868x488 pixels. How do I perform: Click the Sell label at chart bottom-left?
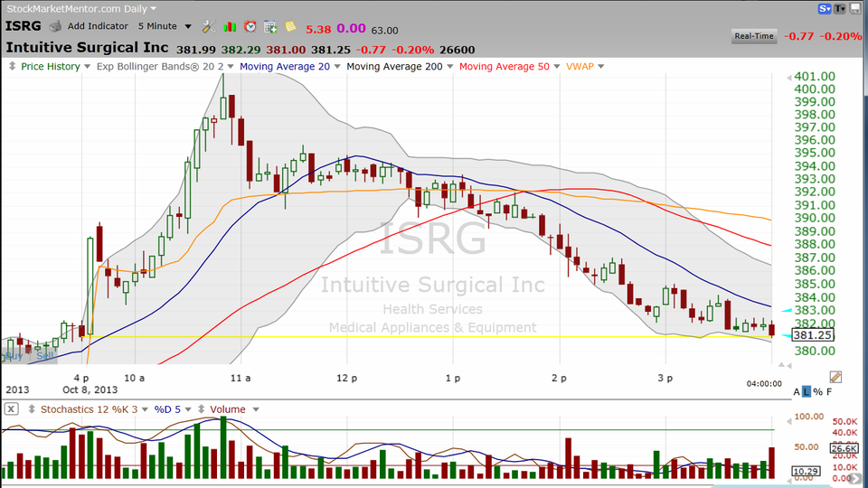[x=45, y=356]
